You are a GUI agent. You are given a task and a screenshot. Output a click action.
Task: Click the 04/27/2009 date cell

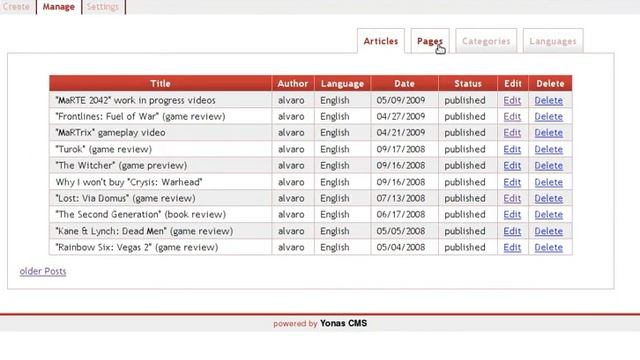404,117
